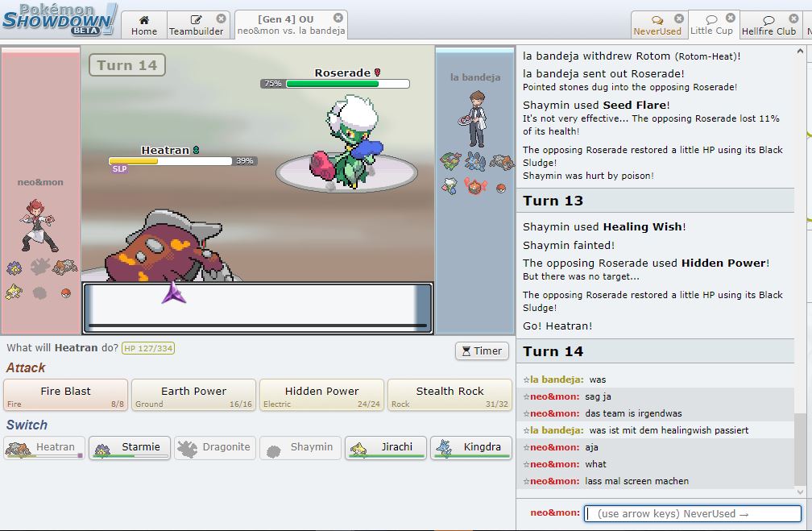Image resolution: width=812 pixels, height=531 pixels.
Task: Close the Little Cup chat tab
Action: click(x=731, y=18)
